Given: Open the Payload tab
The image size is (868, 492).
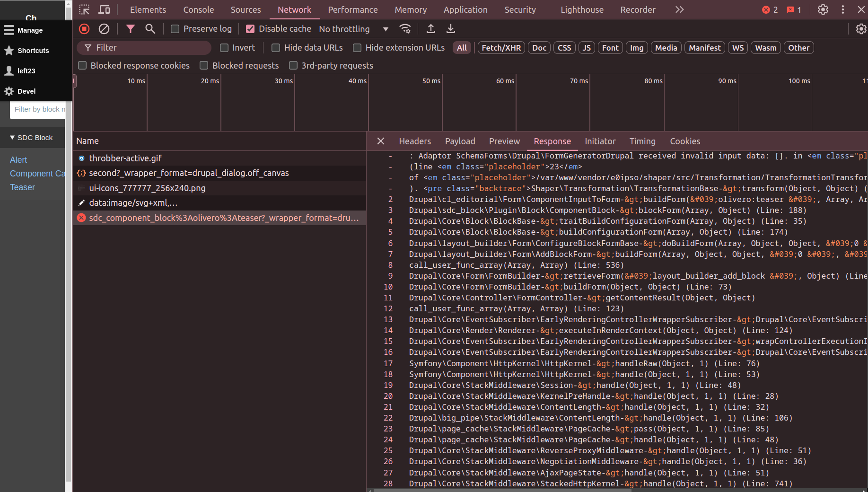Looking at the screenshot, I should tap(460, 141).
